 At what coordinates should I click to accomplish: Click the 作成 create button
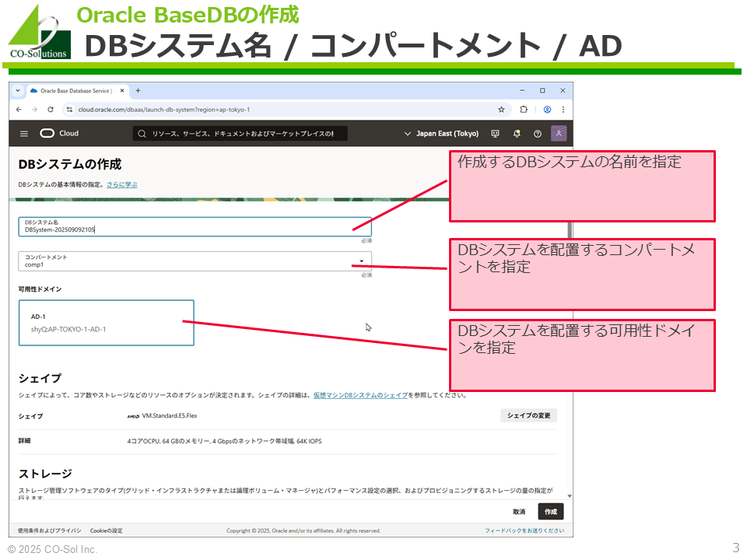point(551,512)
